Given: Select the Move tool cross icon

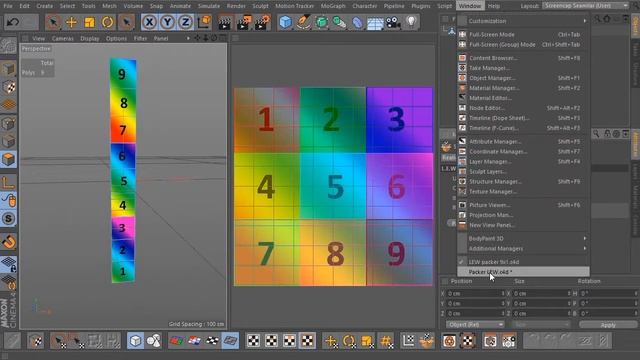Looking at the screenshot, I should coord(71,22).
